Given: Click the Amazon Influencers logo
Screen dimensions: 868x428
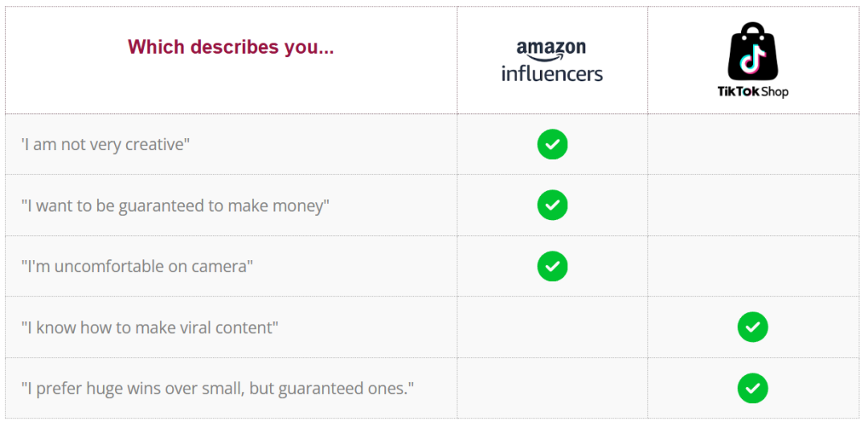Looking at the screenshot, I should click(x=552, y=61).
